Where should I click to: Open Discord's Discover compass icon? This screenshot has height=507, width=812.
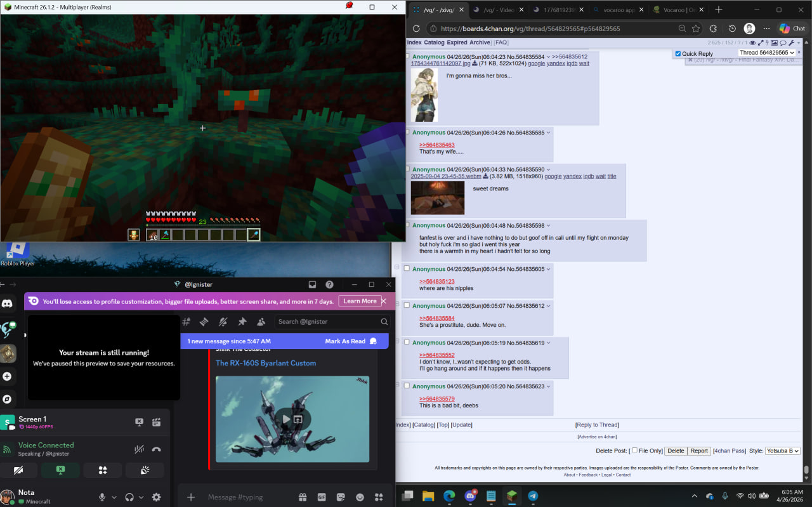pyautogui.click(x=8, y=399)
